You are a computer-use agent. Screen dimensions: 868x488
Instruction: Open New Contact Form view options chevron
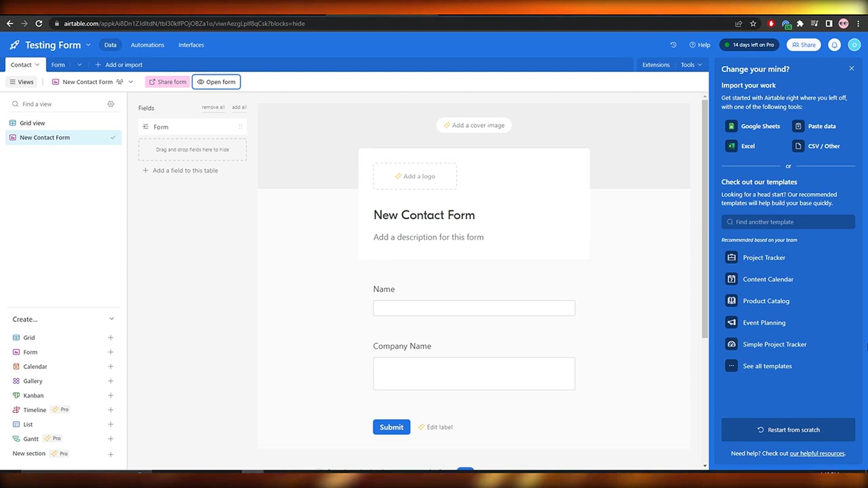pyautogui.click(x=131, y=82)
